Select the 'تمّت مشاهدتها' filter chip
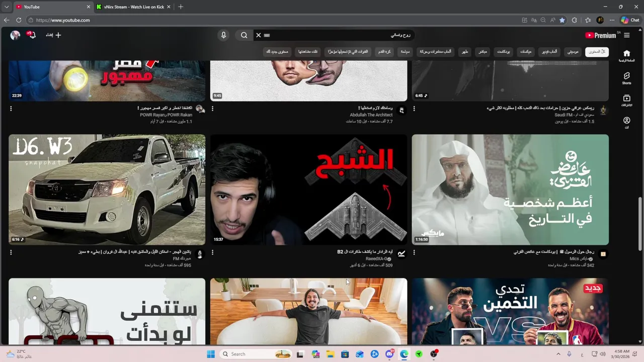 click(x=308, y=52)
